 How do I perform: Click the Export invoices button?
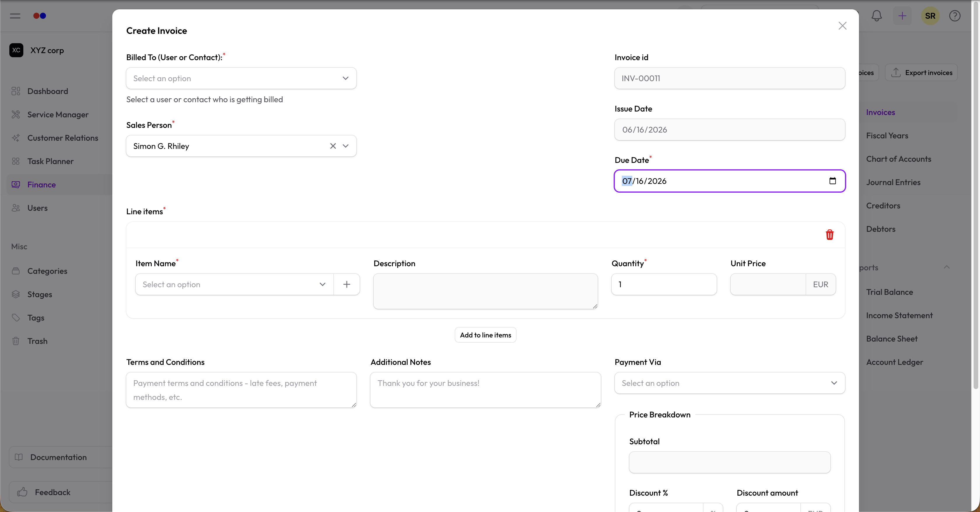pos(921,72)
